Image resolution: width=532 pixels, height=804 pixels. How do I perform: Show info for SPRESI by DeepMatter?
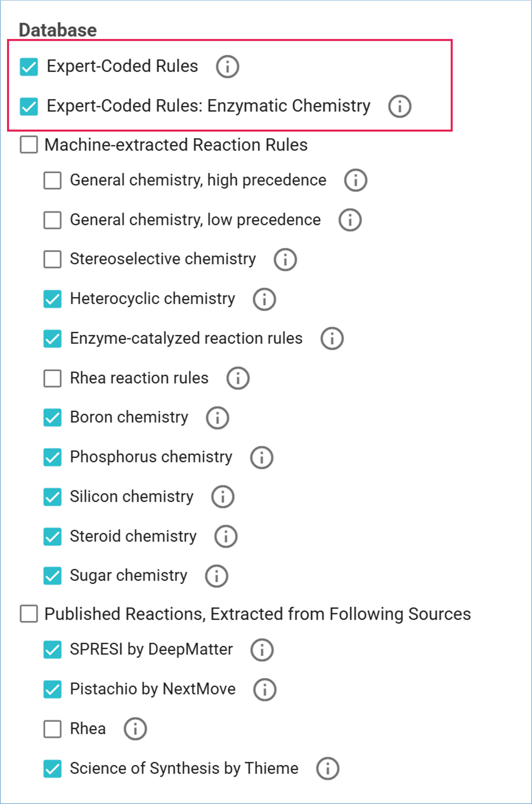coord(262,650)
